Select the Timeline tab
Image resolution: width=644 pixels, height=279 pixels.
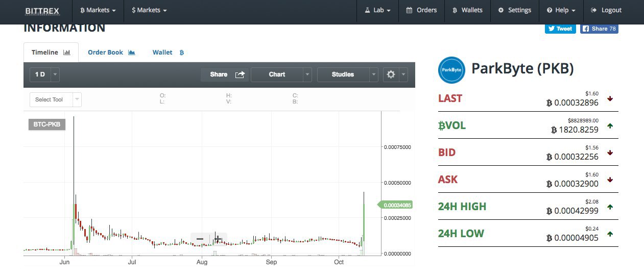point(51,53)
